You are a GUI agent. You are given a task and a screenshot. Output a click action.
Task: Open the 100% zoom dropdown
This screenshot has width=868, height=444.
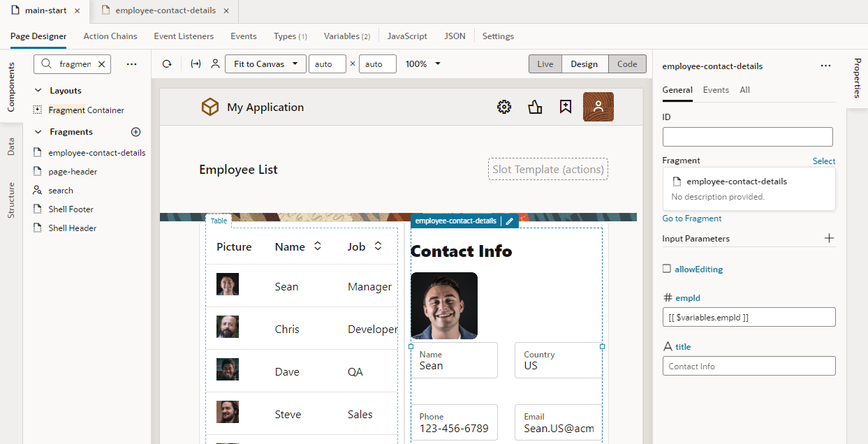pos(423,64)
